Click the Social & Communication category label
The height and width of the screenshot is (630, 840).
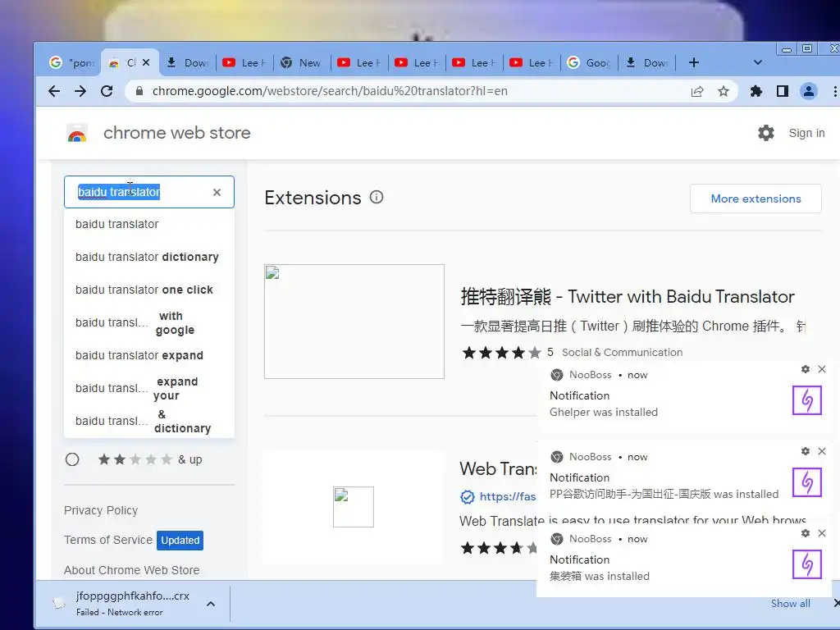[x=622, y=353]
